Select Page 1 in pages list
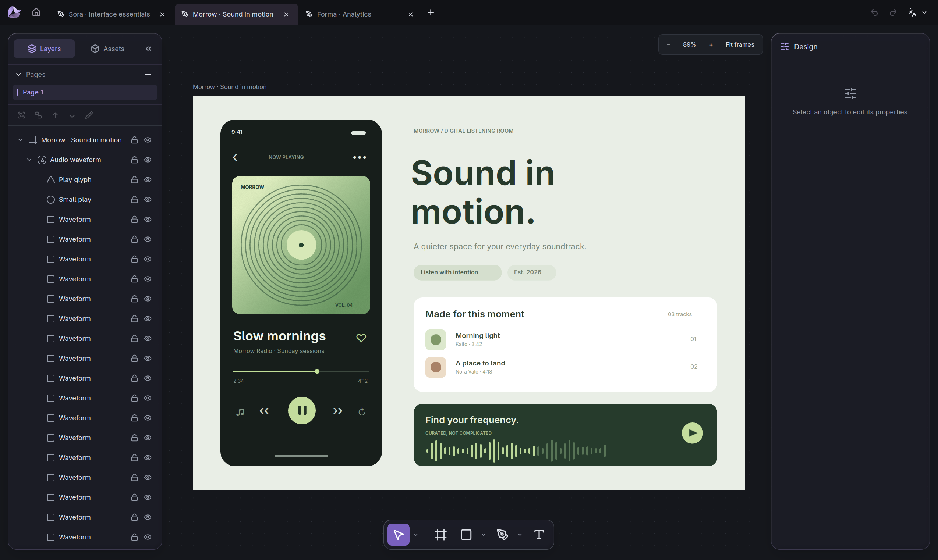This screenshot has width=938, height=560. [x=85, y=92]
